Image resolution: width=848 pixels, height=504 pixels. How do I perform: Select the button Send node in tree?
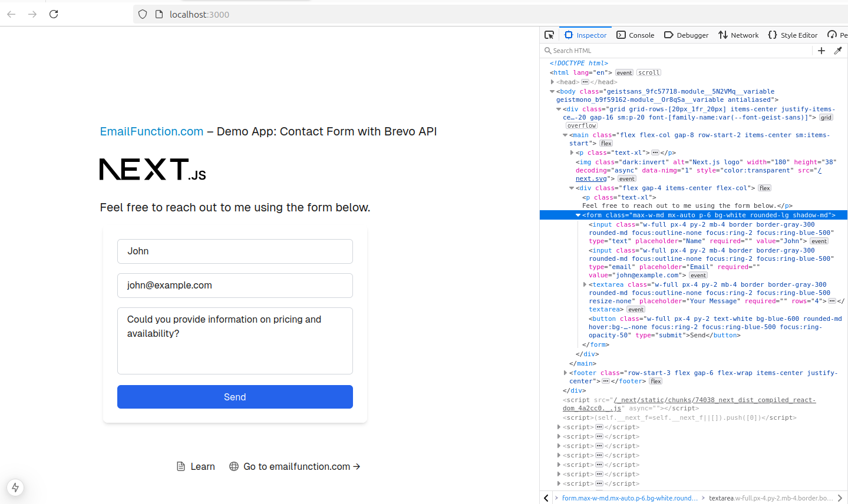point(715,327)
